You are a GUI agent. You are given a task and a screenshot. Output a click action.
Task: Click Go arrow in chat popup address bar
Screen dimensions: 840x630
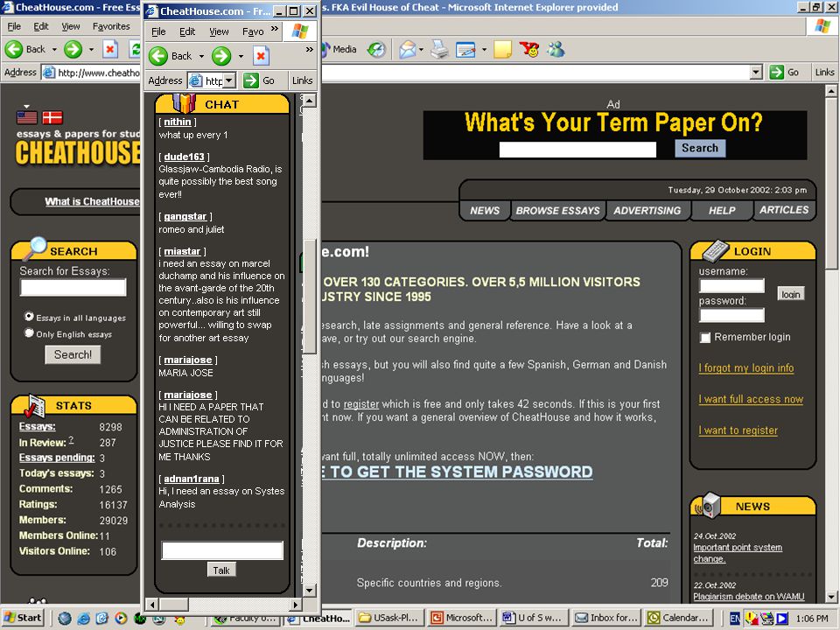tap(251, 80)
